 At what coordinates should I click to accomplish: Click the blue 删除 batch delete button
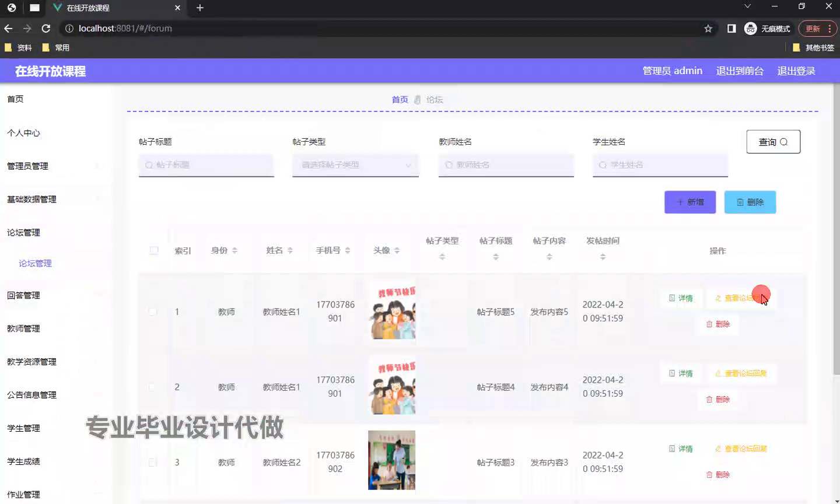click(x=750, y=202)
